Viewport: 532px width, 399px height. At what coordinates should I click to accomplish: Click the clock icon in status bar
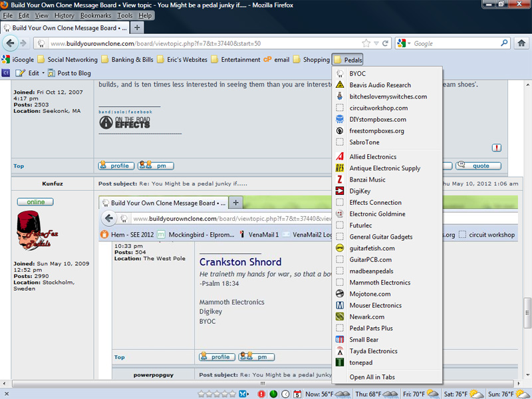286,394
